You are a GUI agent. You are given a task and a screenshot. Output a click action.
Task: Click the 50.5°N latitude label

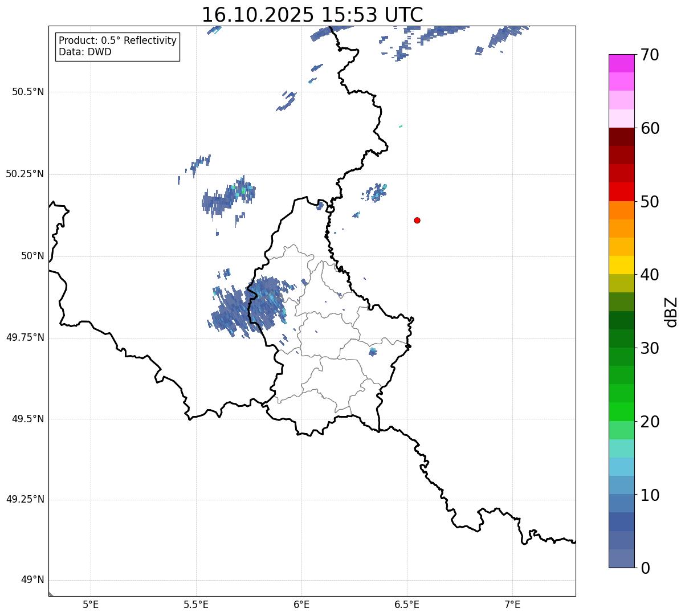pyautogui.click(x=28, y=92)
